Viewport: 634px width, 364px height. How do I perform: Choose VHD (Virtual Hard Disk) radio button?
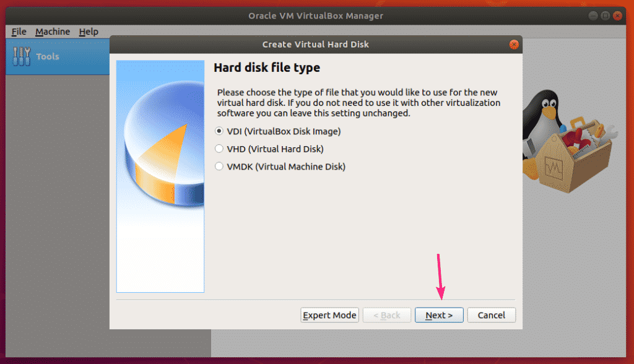point(219,149)
